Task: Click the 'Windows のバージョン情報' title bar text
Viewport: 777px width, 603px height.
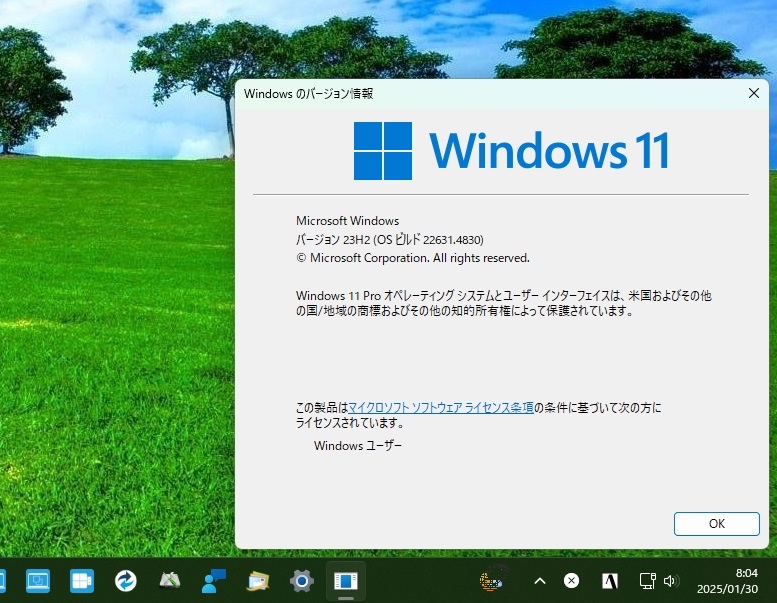Action: coord(308,94)
